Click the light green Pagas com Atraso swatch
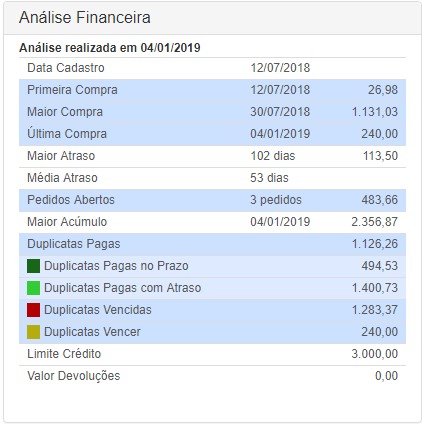Image resolution: width=422 pixels, height=424 pixels. 33,288
